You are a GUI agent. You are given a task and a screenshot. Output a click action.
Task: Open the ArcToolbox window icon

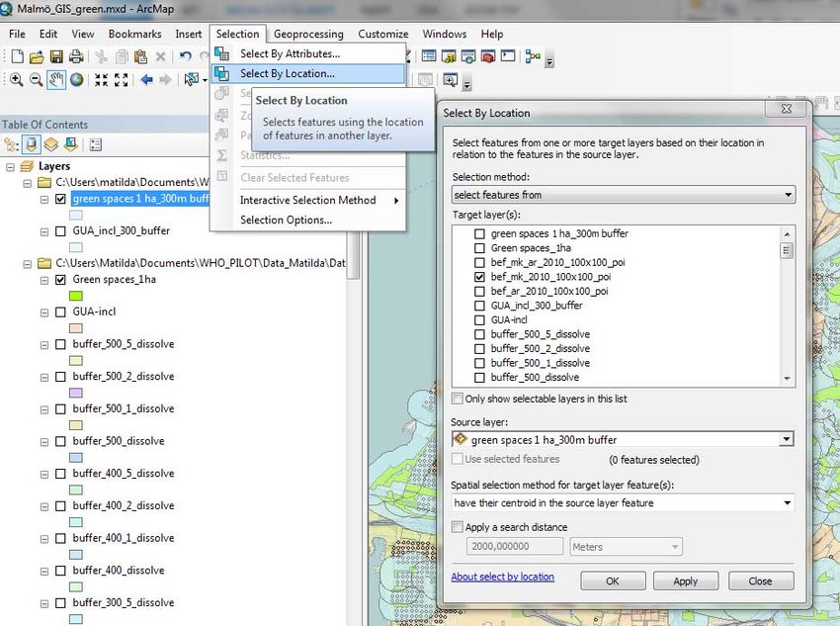click(488, 55)
